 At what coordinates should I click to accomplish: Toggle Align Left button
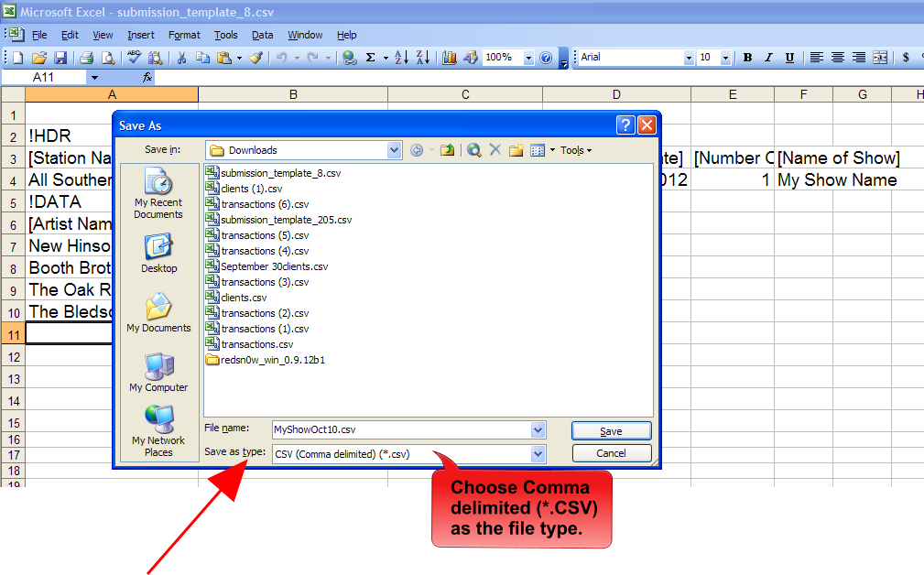coord(816,58)
